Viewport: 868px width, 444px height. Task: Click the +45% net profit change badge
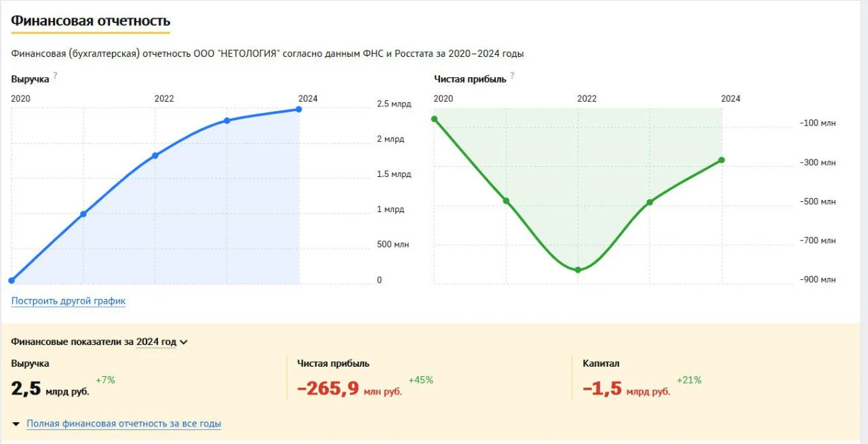(x=420, y=380)
